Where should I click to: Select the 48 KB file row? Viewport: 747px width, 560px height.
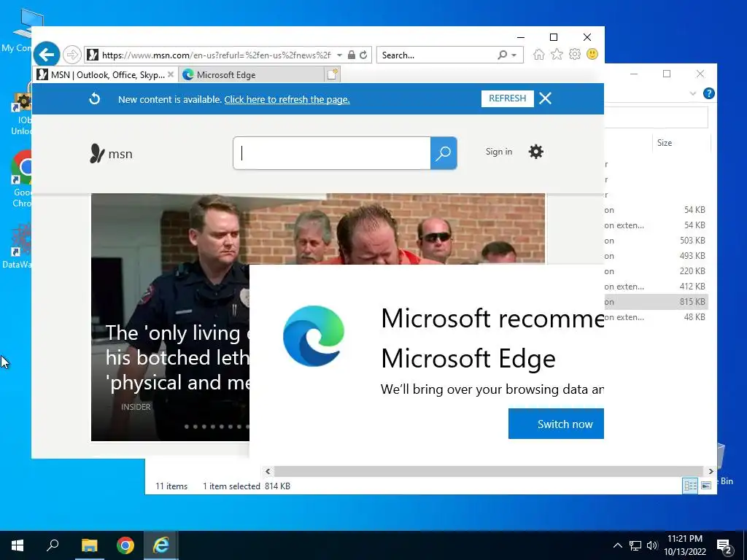coord(656,317)
